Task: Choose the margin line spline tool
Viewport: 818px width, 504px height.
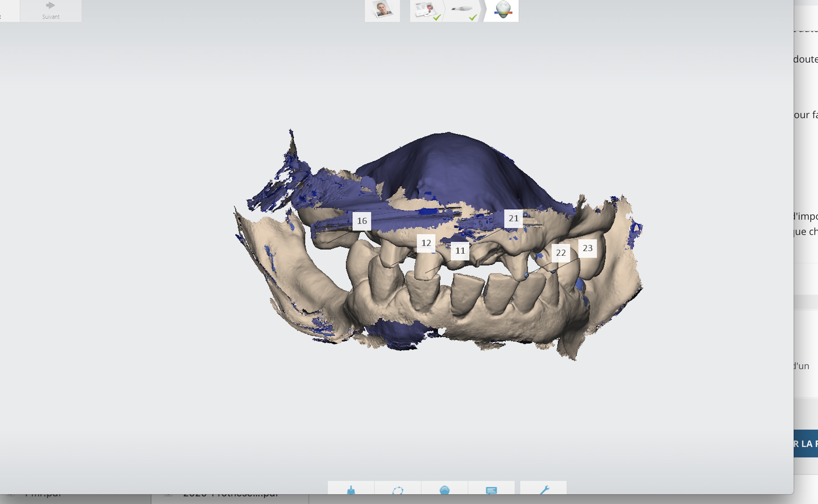Action: tap(398, 489)
